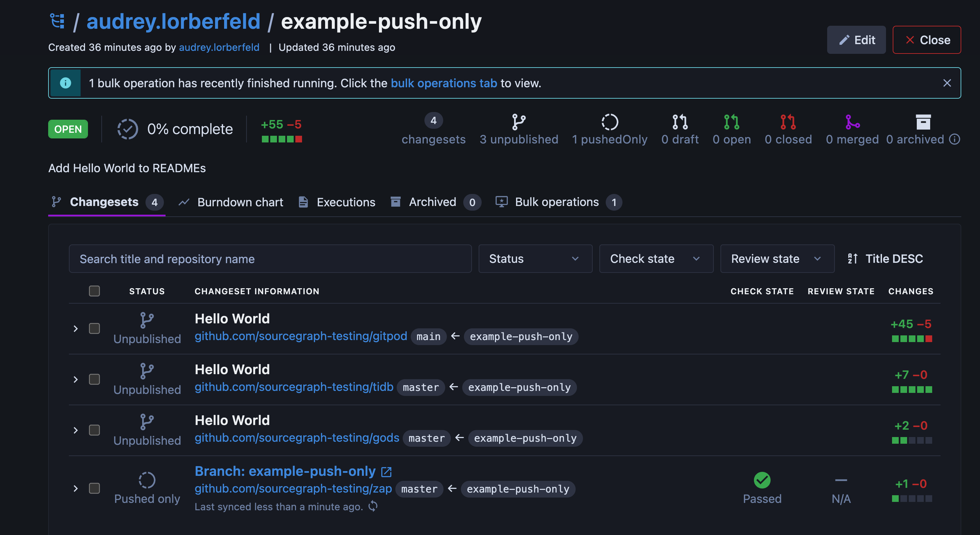
Task: Click the Add Hello World to READMEs description
Action: pyautogui.click(x=127, y=168)
